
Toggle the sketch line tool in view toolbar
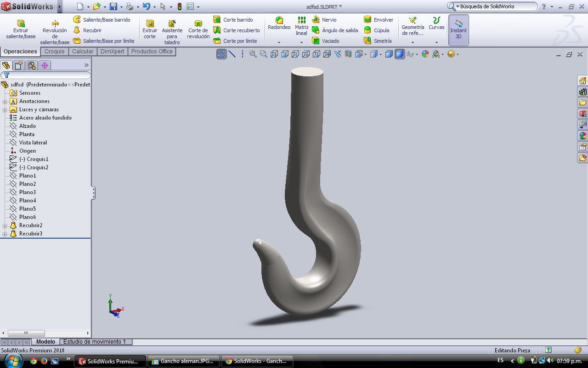tap(232, 54)
